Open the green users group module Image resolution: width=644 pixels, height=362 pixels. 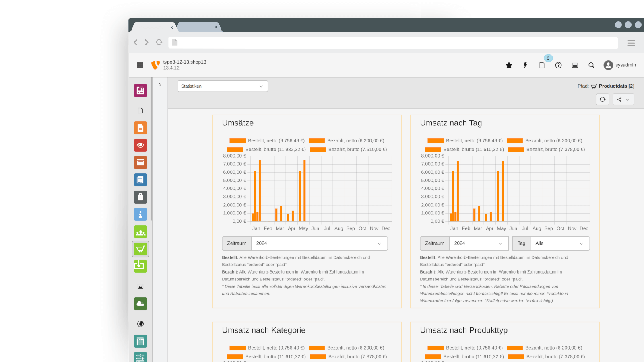140,232
